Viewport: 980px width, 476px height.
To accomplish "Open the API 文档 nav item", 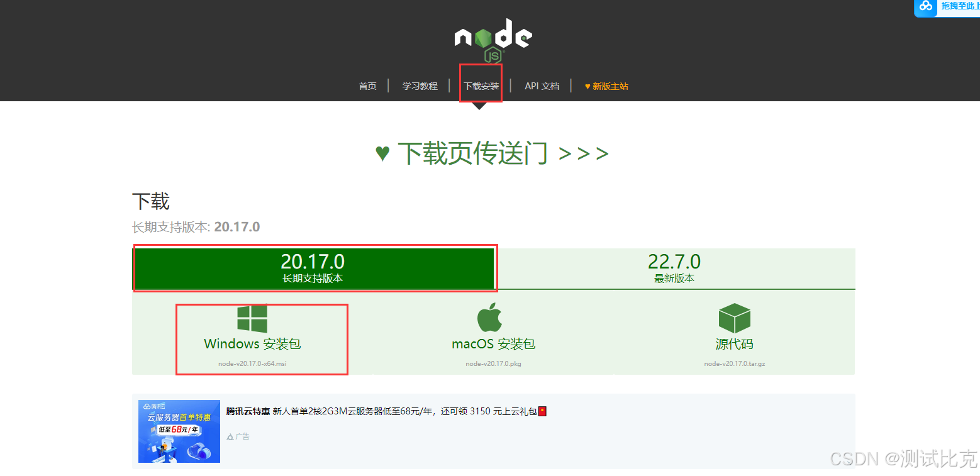I will click(x=542, y=86).
